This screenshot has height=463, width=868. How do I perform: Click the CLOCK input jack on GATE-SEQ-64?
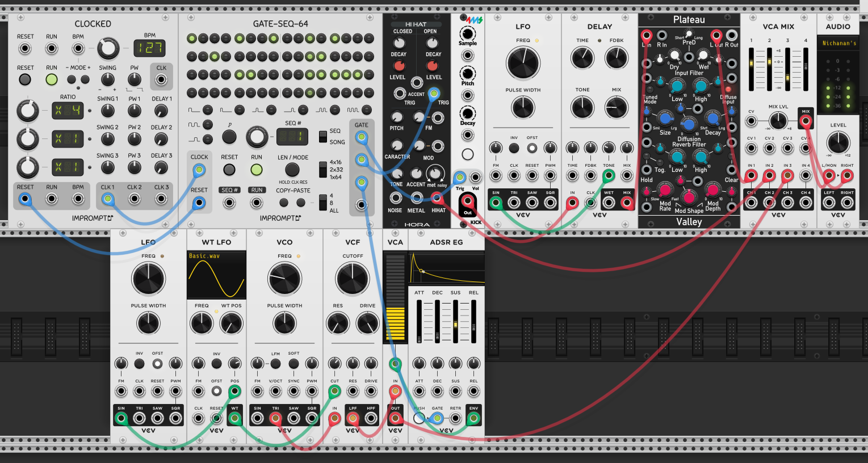(x=199, y=170)
